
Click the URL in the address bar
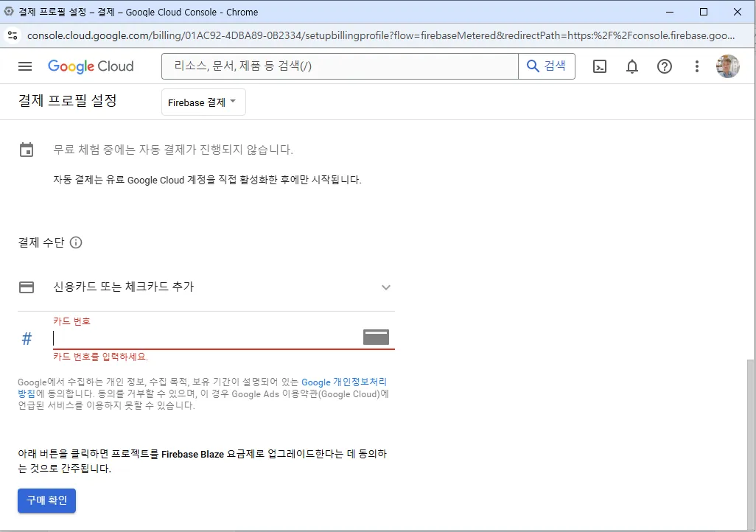[x=381, y=35]
